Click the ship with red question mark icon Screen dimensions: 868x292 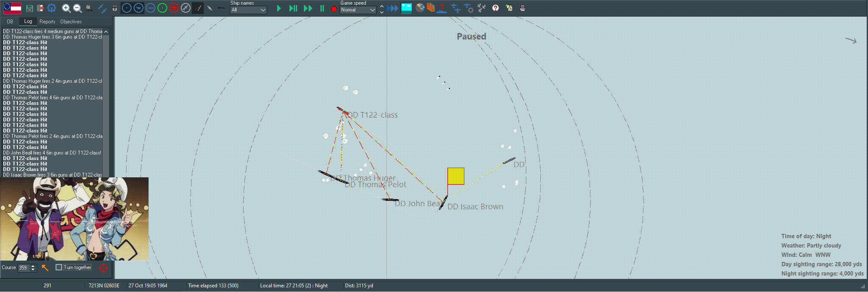(x=442, y=8)
